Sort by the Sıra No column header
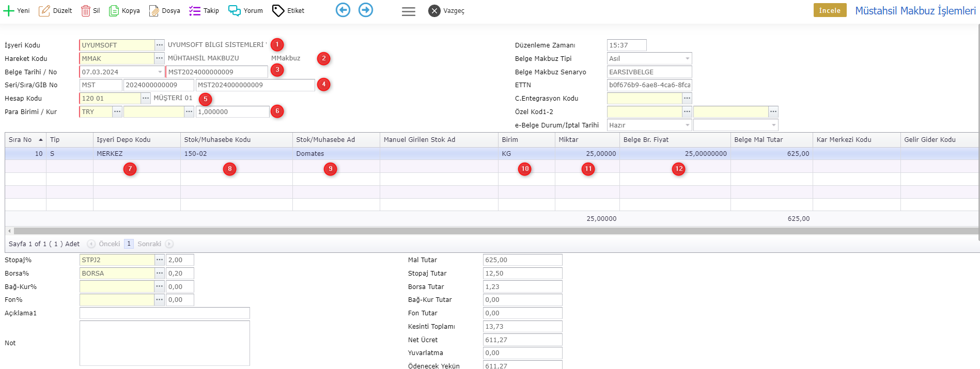This screenshot has width=980, height=369. pyautogui.click(x=26, y=140)
